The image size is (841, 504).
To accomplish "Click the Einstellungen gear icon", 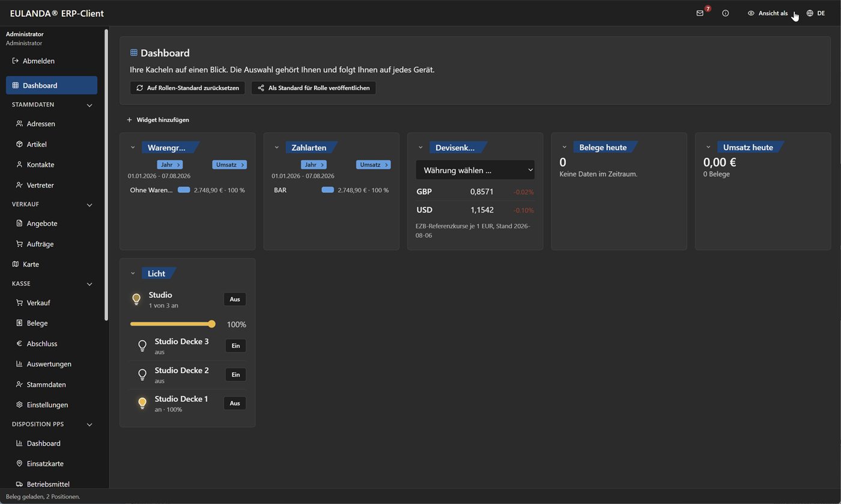I will point(19,405).
